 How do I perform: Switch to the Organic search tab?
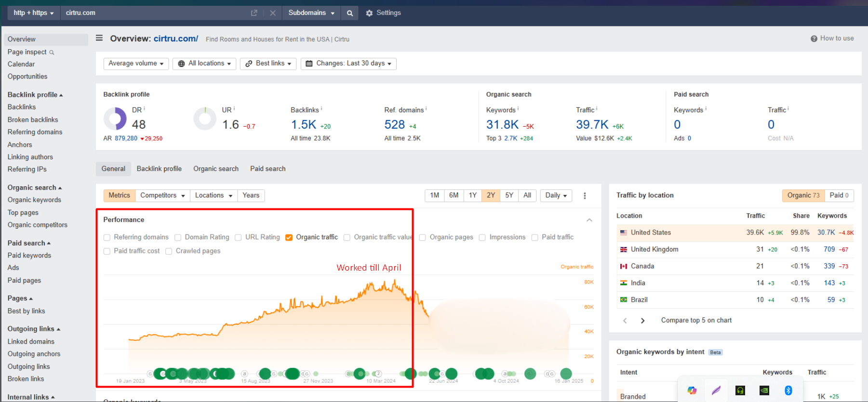coord(216,169)
